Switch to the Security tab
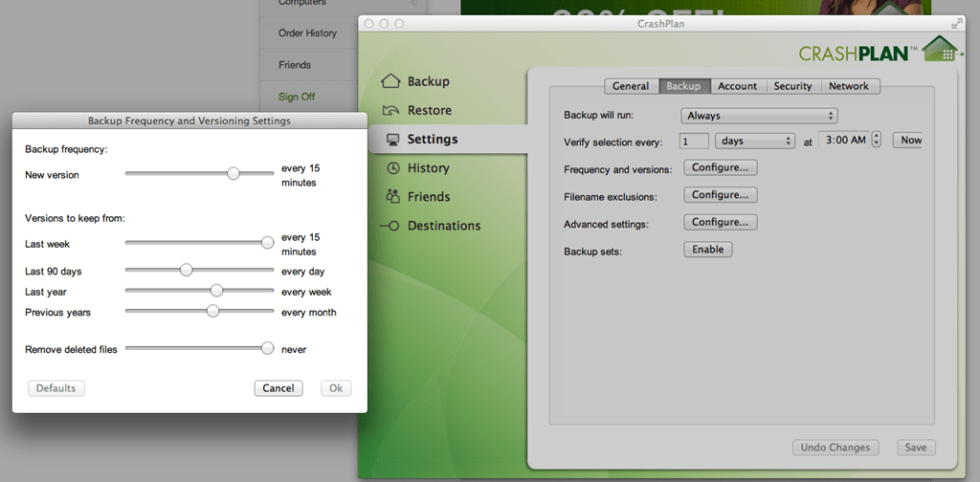980x482 pixels. [x=792, y=86]
